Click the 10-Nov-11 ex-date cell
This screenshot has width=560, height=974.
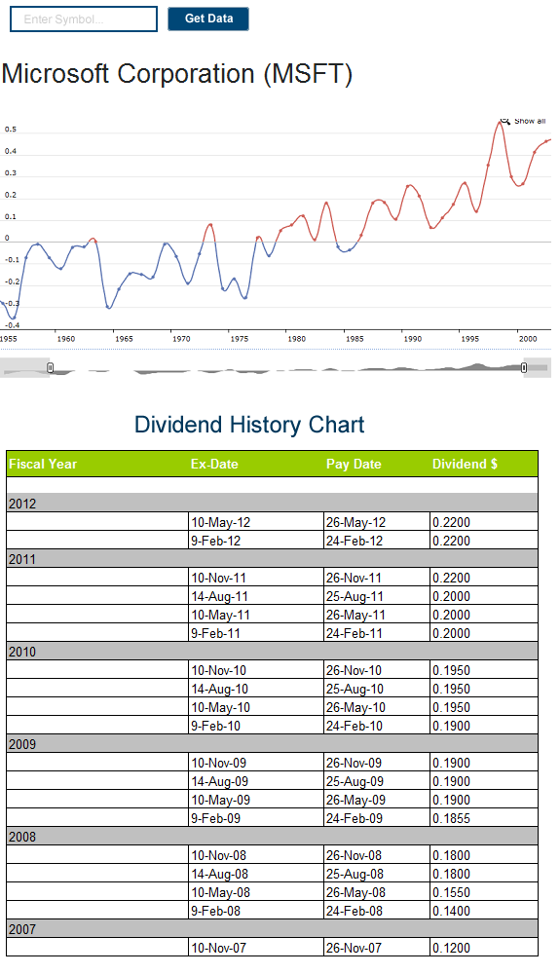256,578
